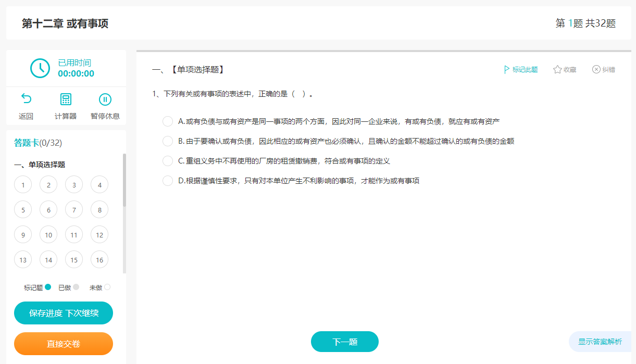636x364 pixels.
Task: Click 保存进度 下次继续 to save progress
Action: [63, 313]
